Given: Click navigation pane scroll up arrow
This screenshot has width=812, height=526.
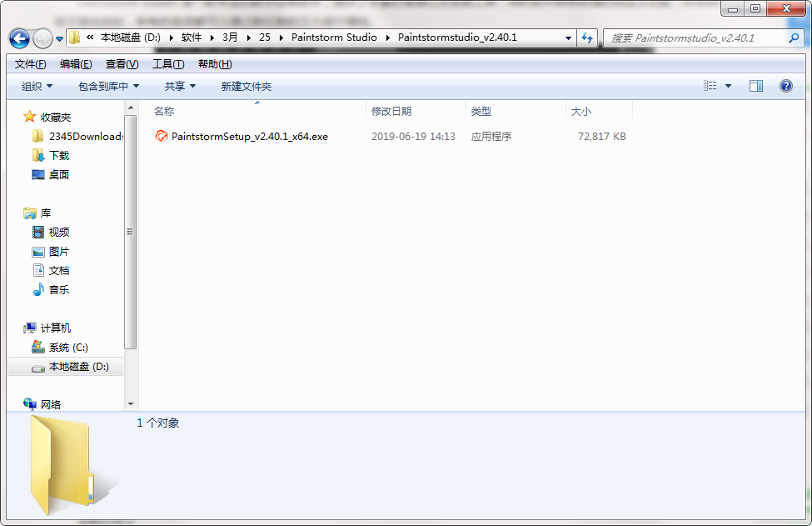Looking at the screenshot, I should pos(131,108).
